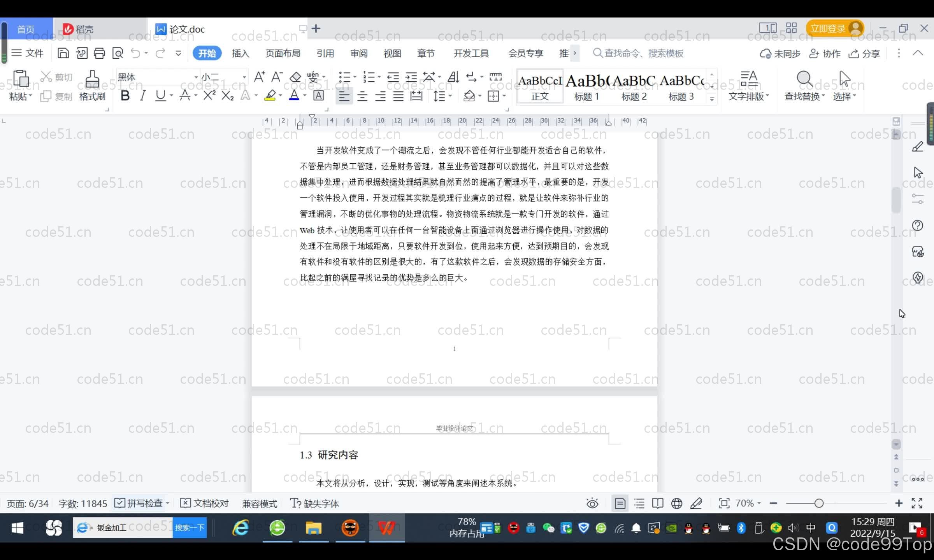Click the font color red A swatch
The image size is (934, 560).
click(294, 95)
